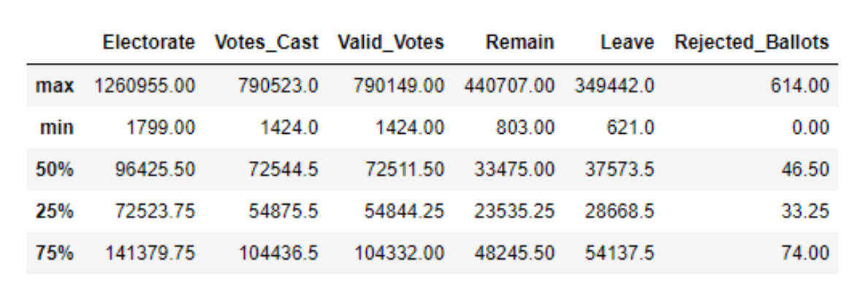Click median Votes_Cast value 72544.5
Viewport: 868px width, 297px height.
click(278, 170)
